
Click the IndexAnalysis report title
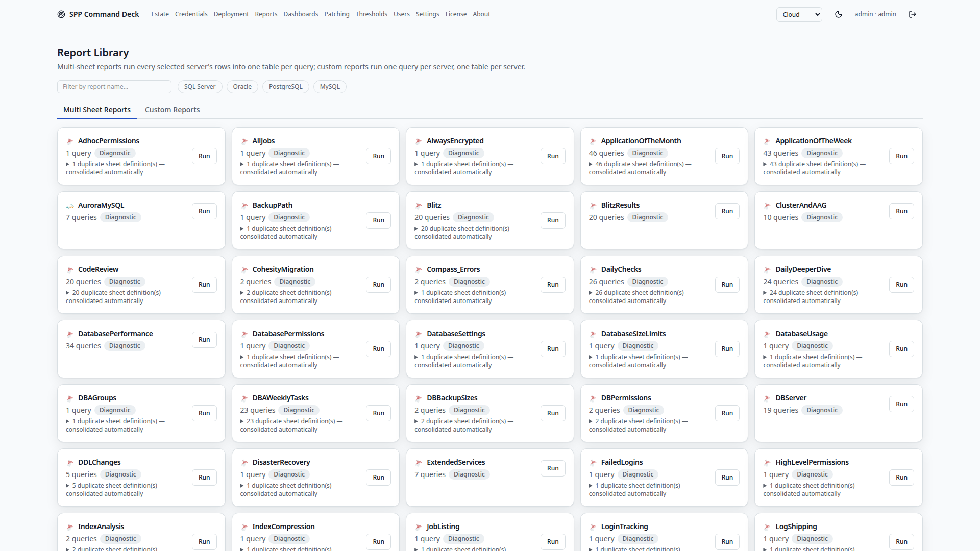point(101,527)
